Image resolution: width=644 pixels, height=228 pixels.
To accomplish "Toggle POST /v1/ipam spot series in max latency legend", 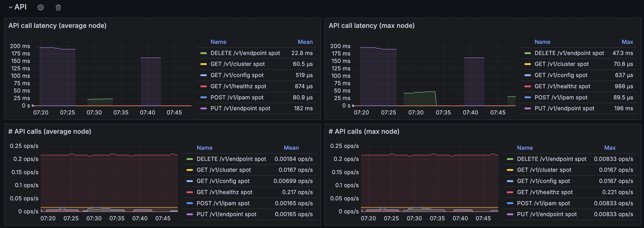I will 561,98.
